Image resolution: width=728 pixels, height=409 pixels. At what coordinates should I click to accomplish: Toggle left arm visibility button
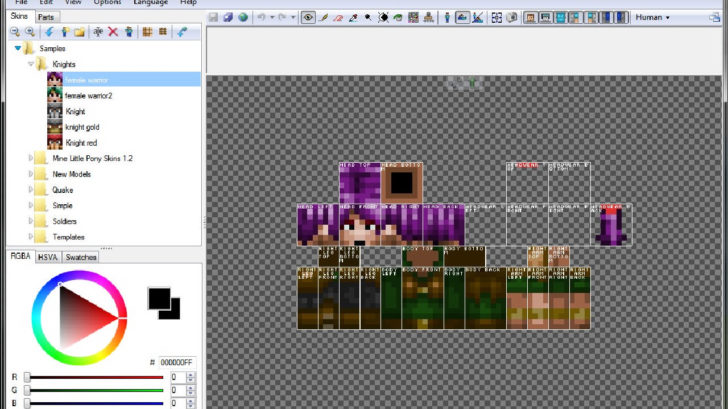(x=576, y=18)
